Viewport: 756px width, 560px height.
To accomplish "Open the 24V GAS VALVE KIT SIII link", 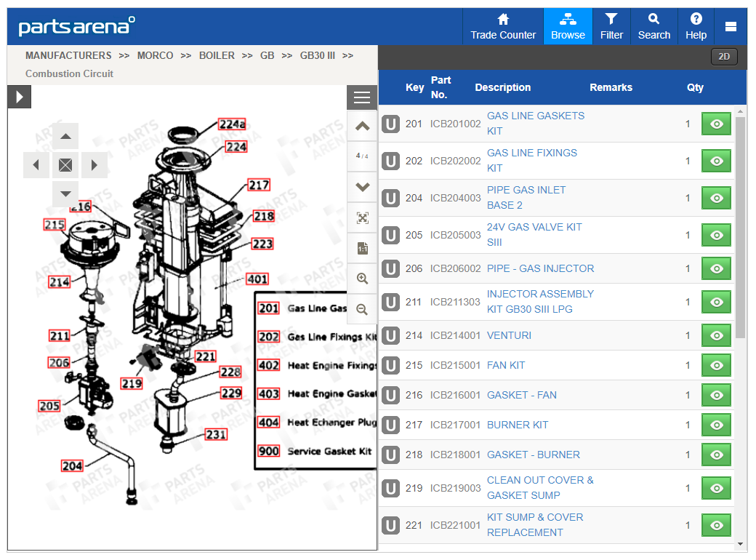I will [534, 235].
